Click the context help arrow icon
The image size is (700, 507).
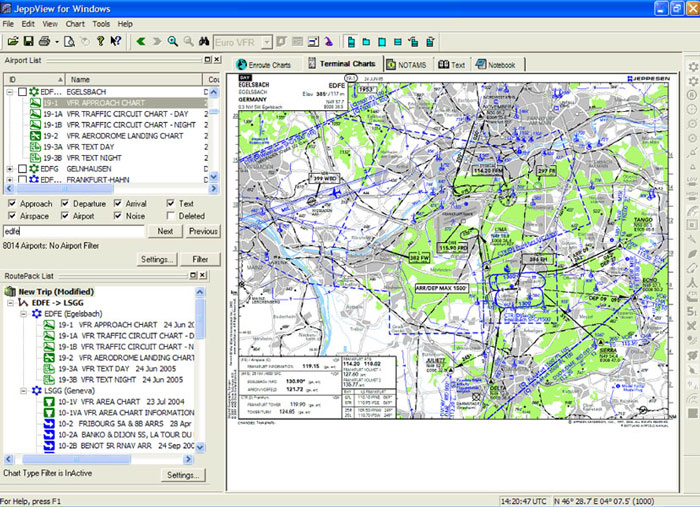point(116,42)
